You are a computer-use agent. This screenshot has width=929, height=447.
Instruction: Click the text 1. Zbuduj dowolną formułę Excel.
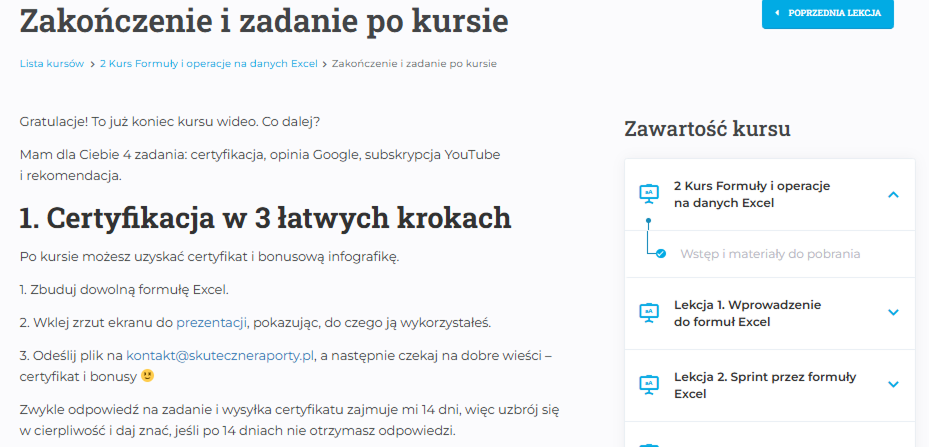coord(124,290)
